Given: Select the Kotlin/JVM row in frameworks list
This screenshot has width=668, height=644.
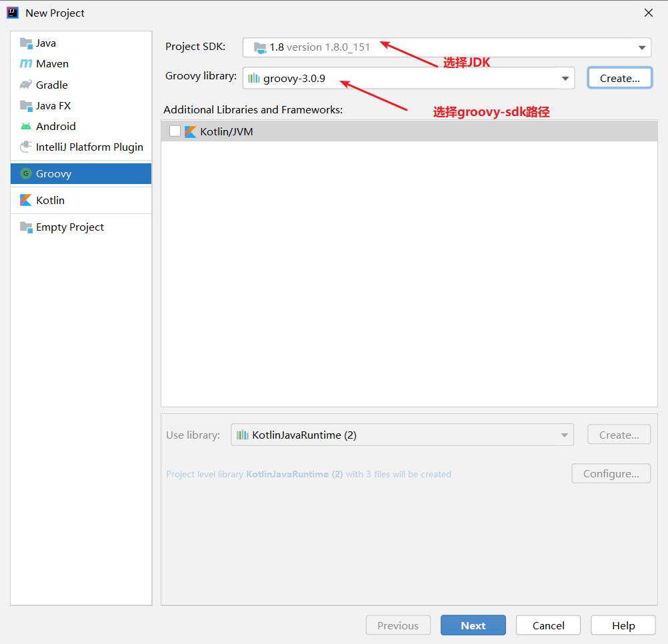Looking at the screenshot, I should click(409, 131).
